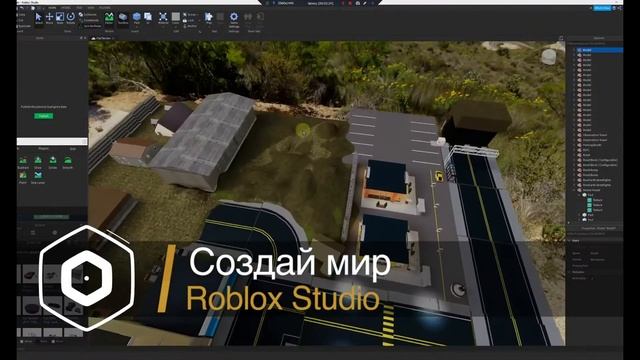Select the Edit tab in Terrain Editor
640x360 pixels.
click(x=73, y=149)
